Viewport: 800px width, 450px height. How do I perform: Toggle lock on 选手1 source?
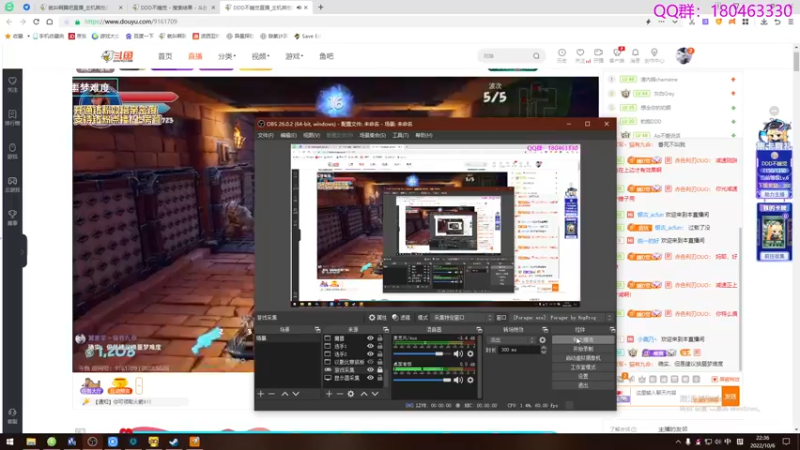pos(380,346)
